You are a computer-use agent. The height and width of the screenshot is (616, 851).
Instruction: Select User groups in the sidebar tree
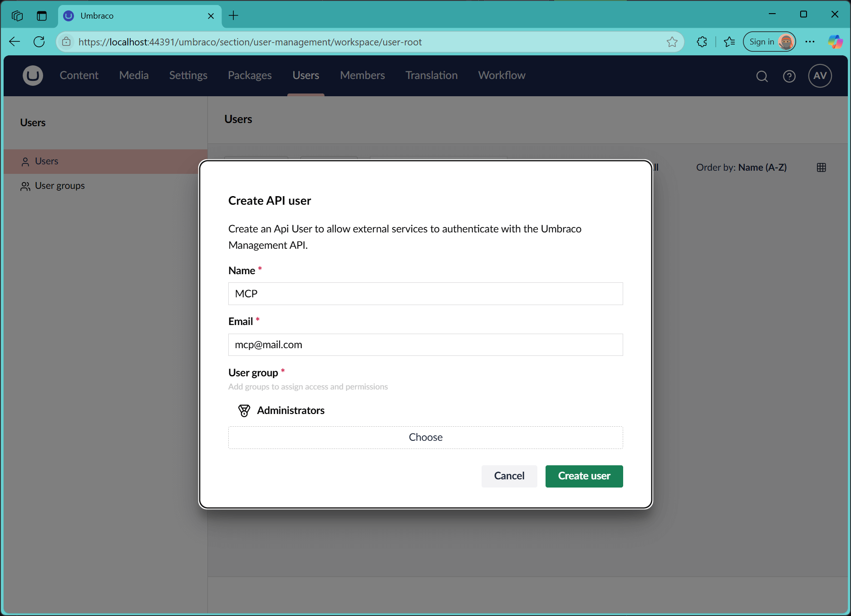(105, 186)
